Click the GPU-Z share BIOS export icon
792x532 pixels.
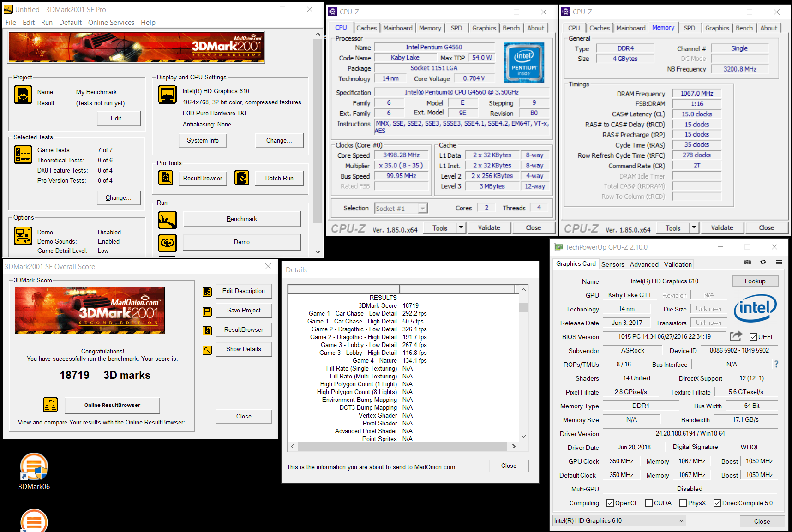[x=736, y=336]
